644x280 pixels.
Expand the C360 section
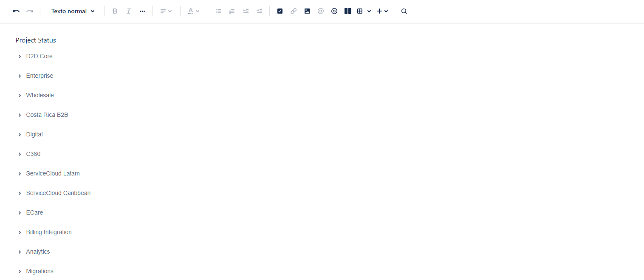click(x=20, y=154)
